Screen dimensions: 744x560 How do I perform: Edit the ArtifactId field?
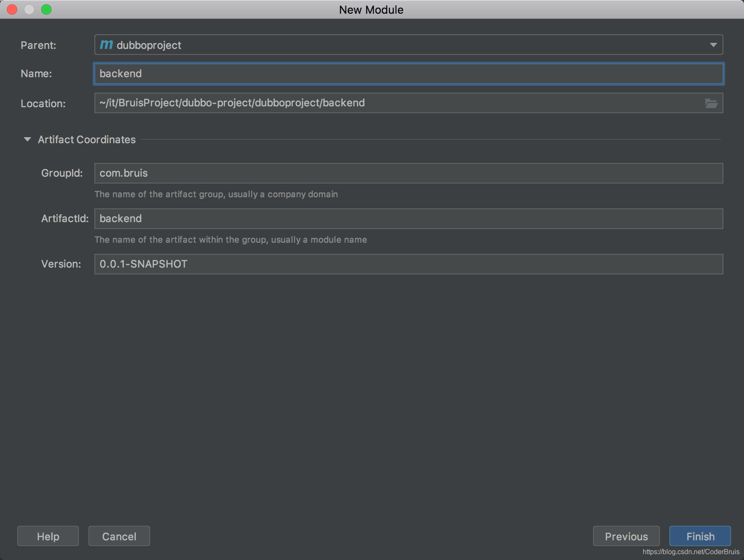click(x=408, y=219)
